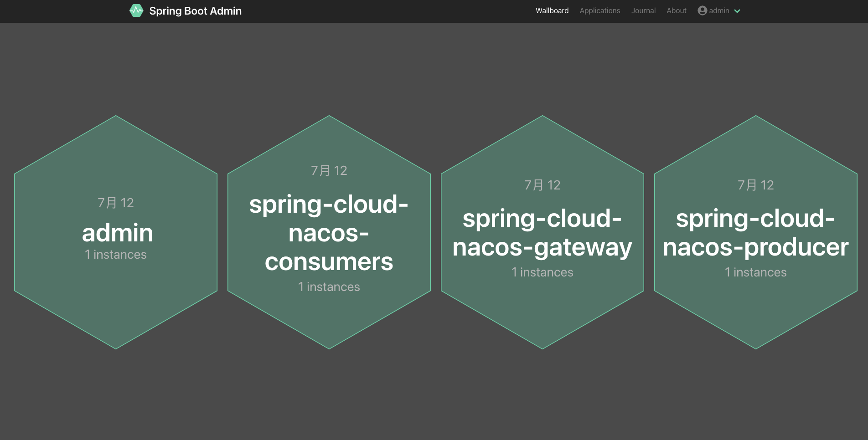Open the Wallboard tab
Screen dimensions: 868x440
[552, 10]
